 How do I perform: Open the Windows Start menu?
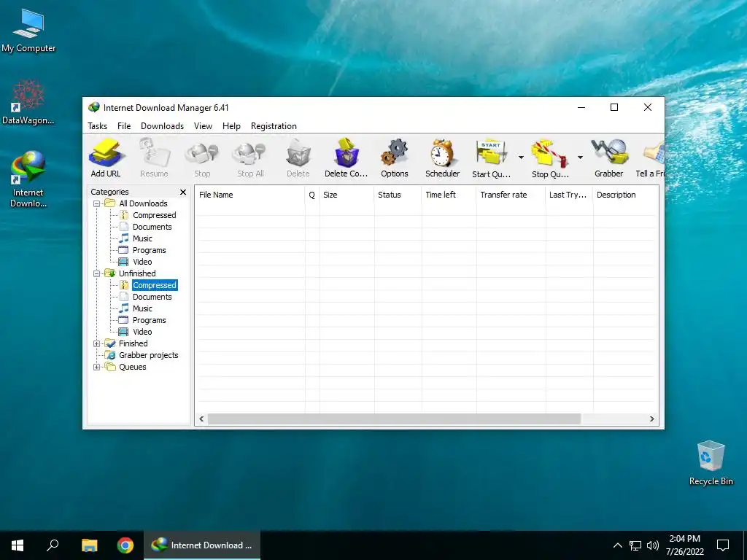[18, 545]
